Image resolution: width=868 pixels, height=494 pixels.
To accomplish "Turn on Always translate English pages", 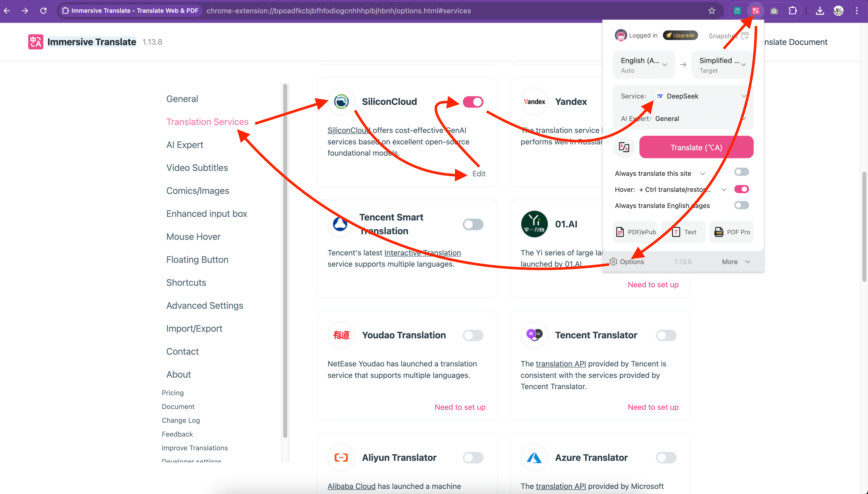I will pos(741,205).
